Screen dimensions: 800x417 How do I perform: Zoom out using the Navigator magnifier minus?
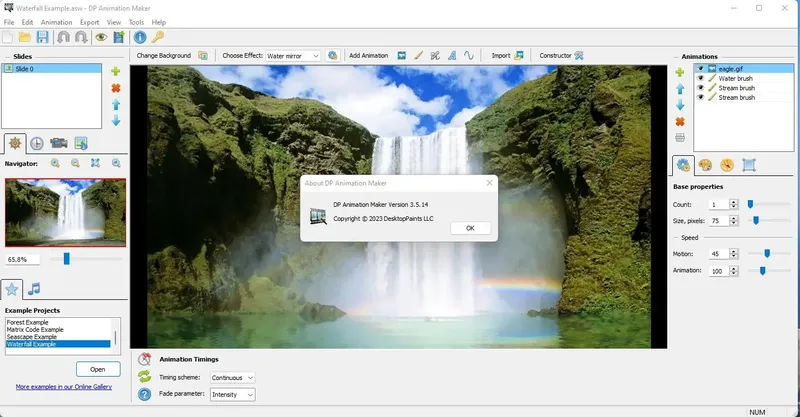[x=75, y=163]
